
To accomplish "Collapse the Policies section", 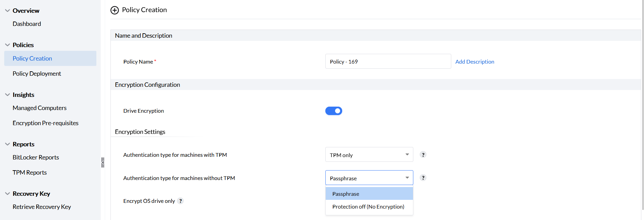I will tap(7, 45).
